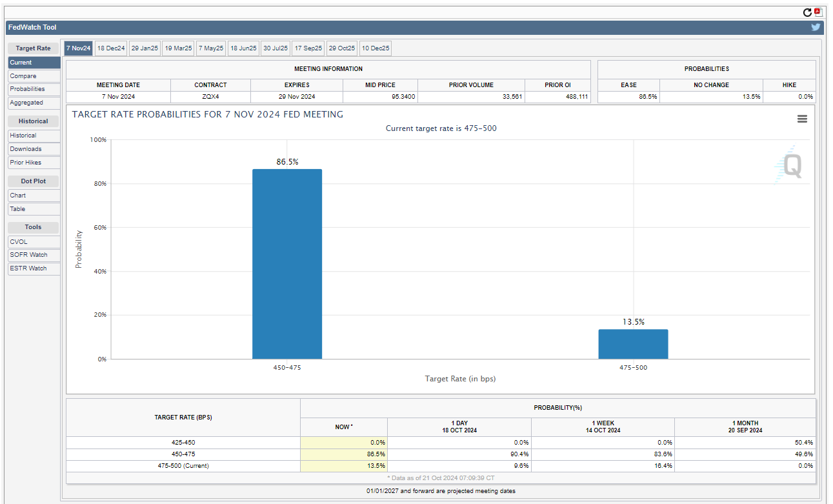This screenshot has width=833, height=504.
Task: Click the 425-450 target rate row label
Action: coord(183,443)
